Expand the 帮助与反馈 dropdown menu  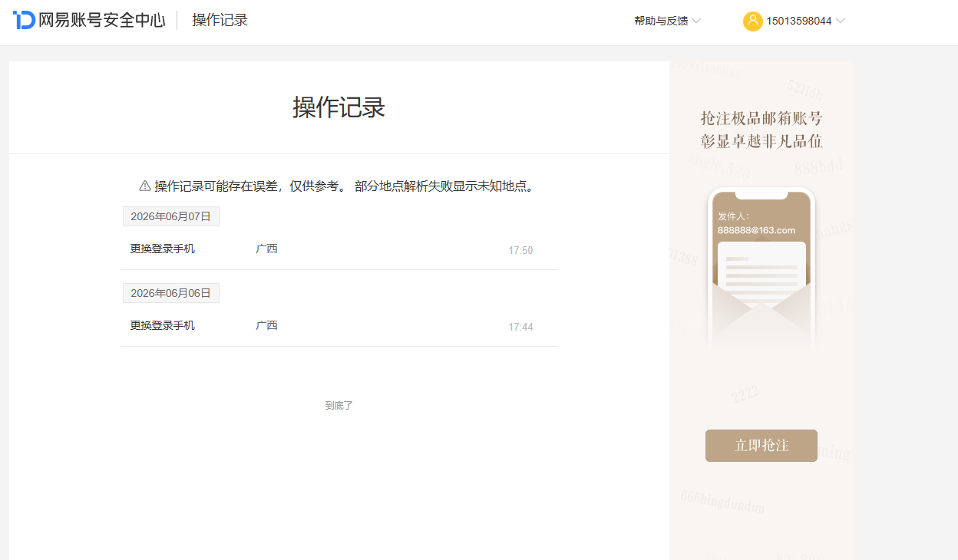click(667, 21)
